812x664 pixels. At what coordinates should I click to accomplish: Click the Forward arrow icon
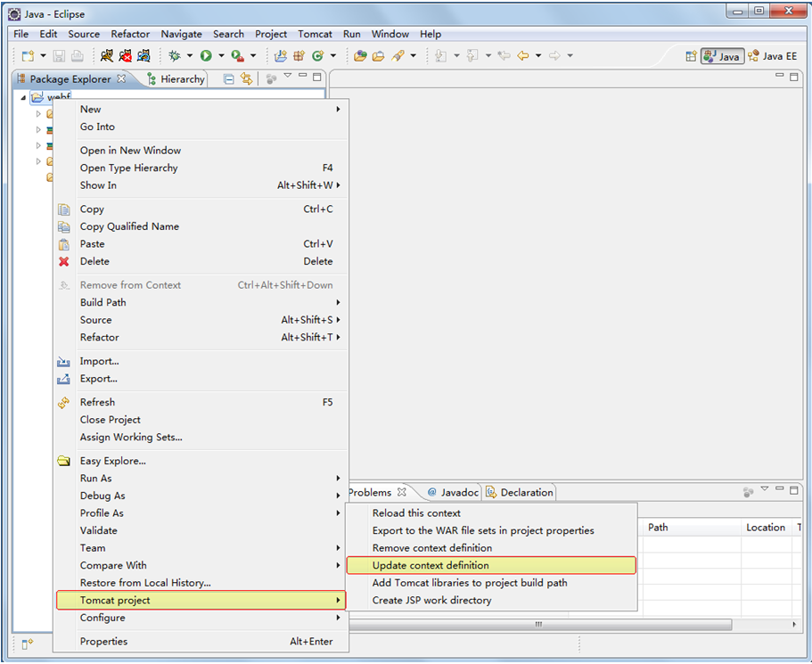click(554, 55)
